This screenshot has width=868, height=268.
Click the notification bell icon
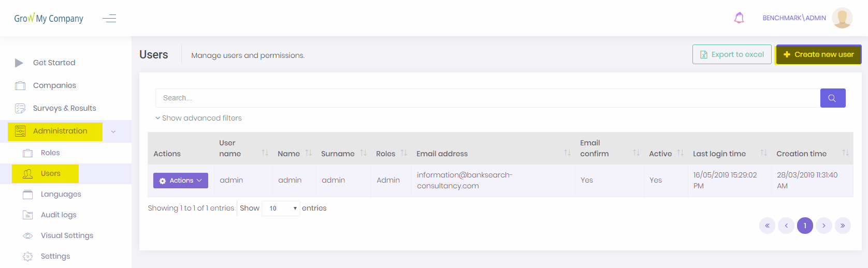click(739, 18)
